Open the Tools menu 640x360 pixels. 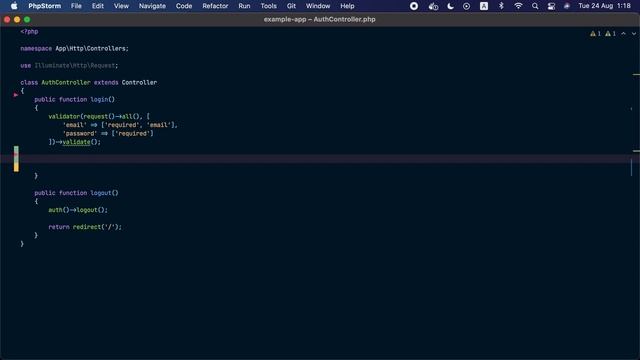point(269,6)
